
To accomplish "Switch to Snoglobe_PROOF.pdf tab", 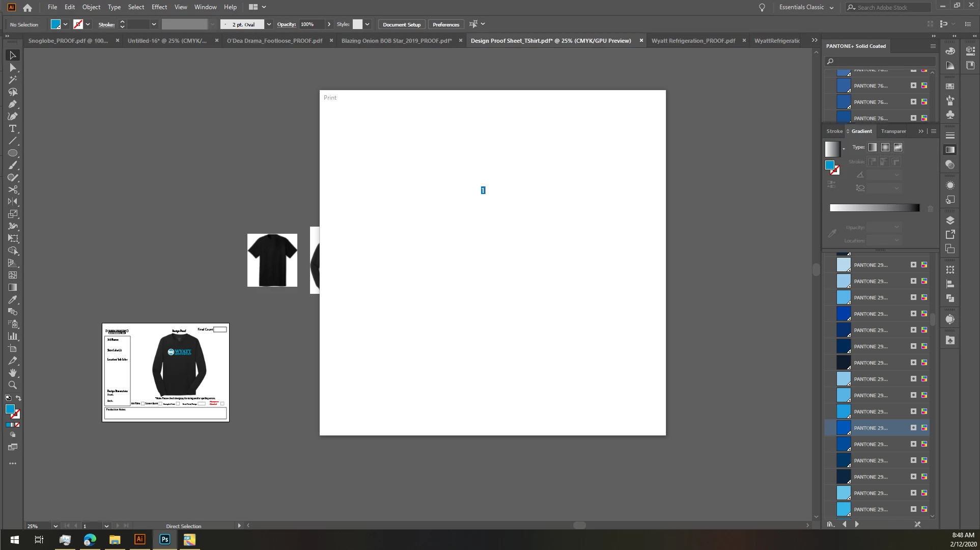I will pyautogui.click(x=68, y=41).
